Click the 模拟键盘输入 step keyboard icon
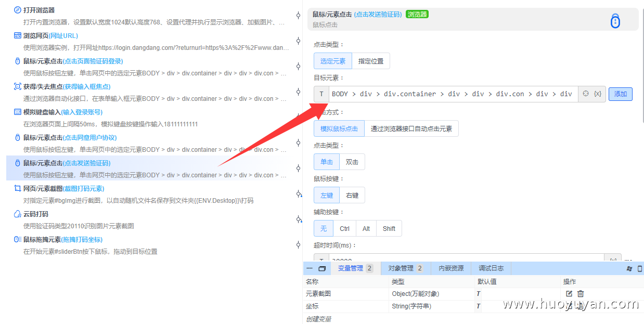 pos(18,112)
